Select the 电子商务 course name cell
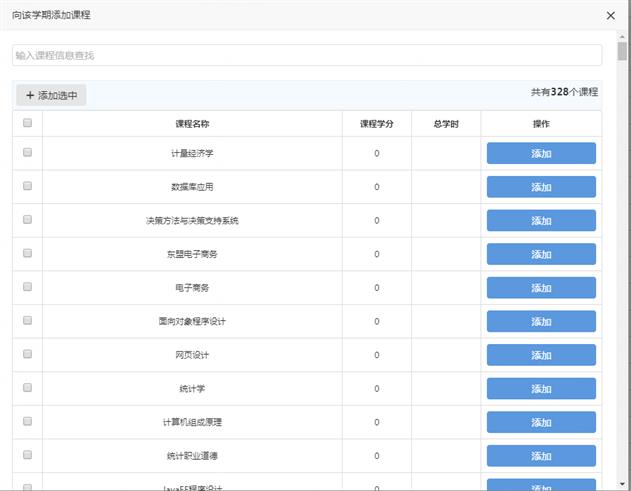631x491 pixels. tap(192, 288)
